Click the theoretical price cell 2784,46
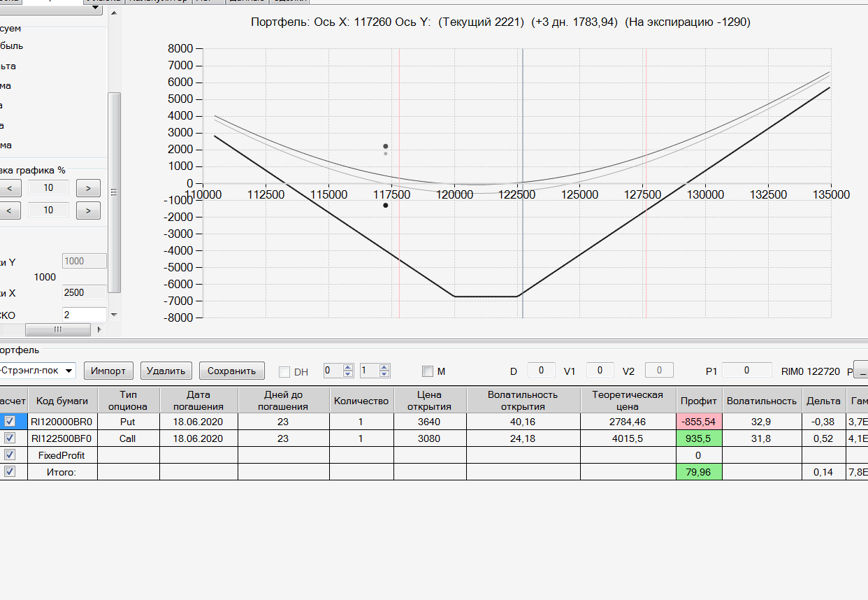The image size is (868, 600). point(628,422)
